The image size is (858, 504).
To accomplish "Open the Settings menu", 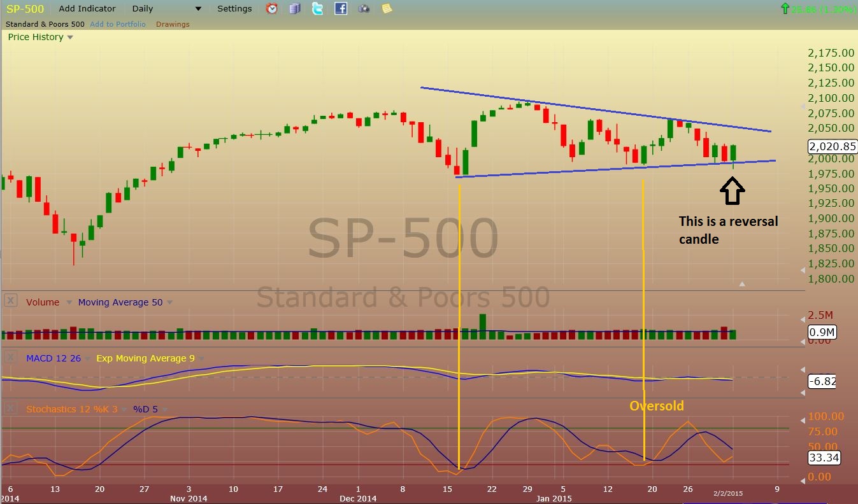I will point(234,9).
